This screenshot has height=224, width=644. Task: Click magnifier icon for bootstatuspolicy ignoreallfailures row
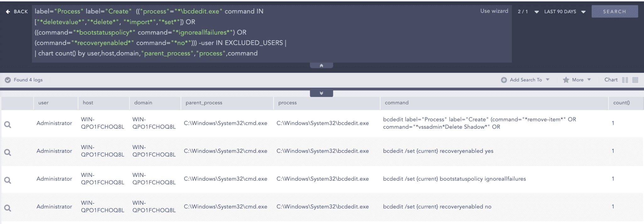pos(8,180)
